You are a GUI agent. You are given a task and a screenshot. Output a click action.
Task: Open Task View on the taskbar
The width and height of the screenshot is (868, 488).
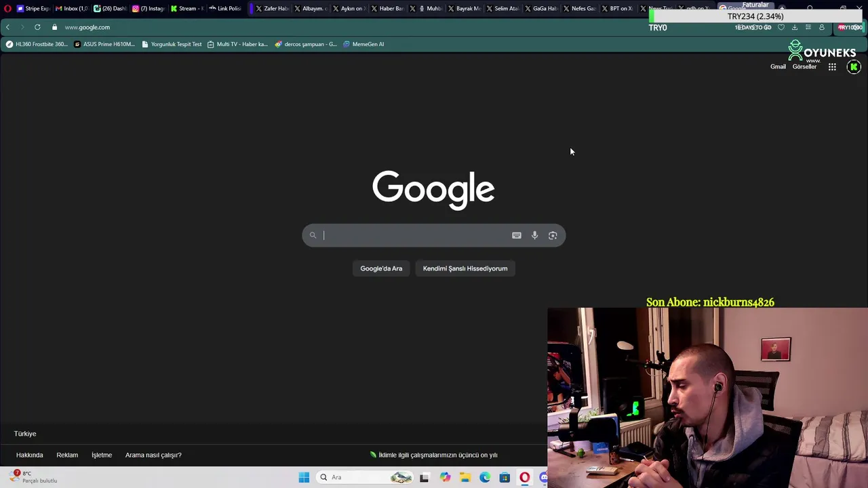[x=425, y=477]
